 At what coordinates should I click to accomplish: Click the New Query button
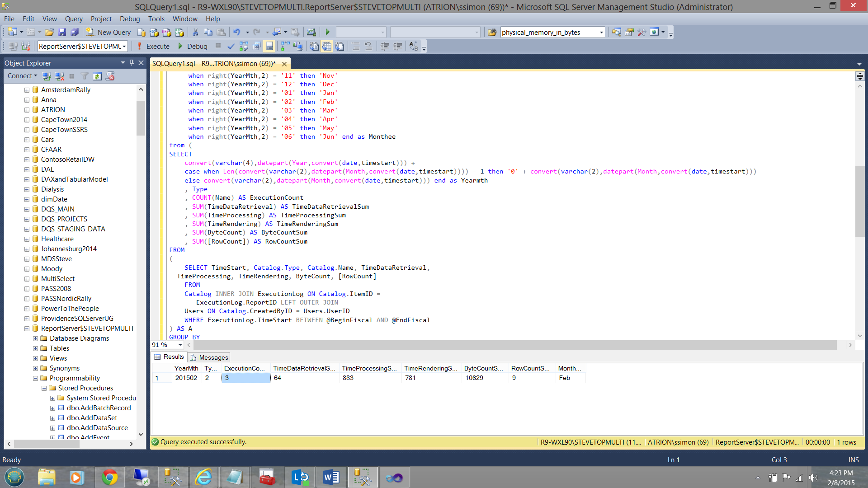click(109, 32)
